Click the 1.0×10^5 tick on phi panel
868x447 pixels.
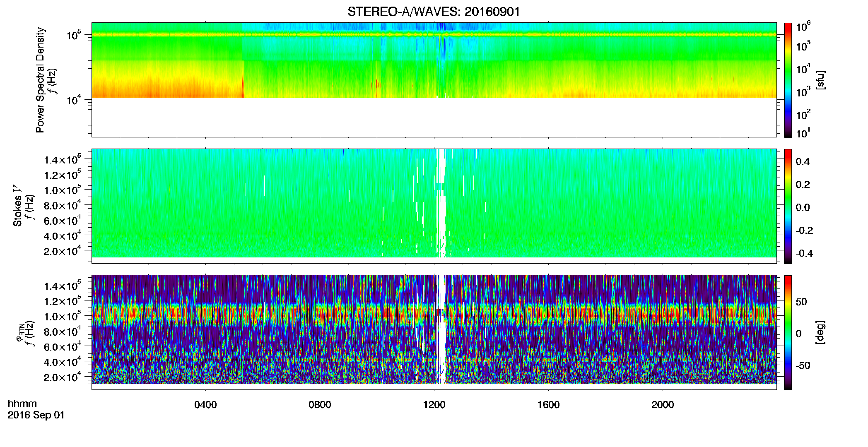click(x=62, y=316)
